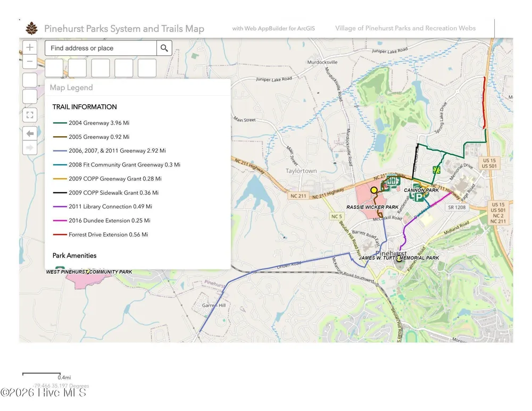Select Forrest Drive Extension 0.56 Mi text
The height and width of the screenshot is (411, 532).
pos(108,234)
